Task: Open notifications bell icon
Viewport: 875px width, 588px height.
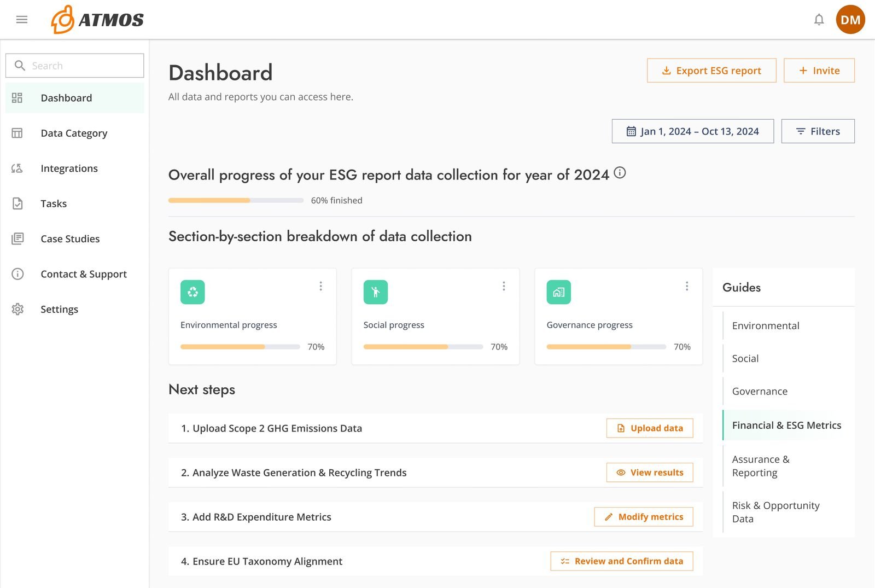Action: tap(819, 20)
